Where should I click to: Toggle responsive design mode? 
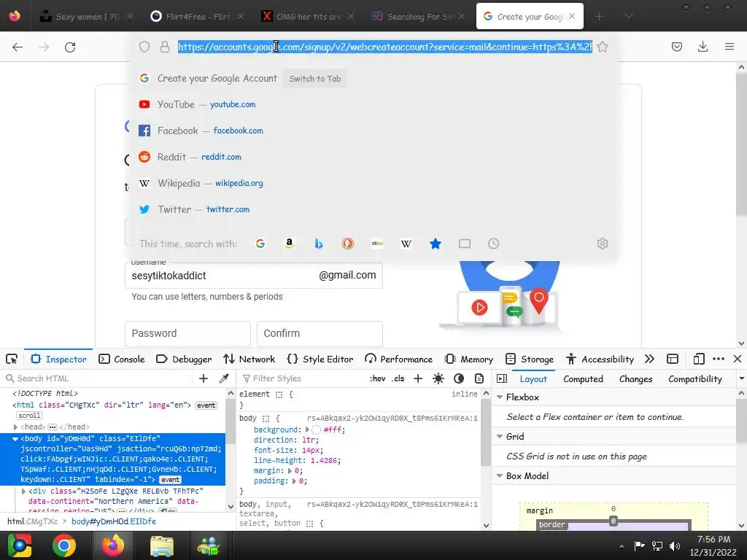698,359
